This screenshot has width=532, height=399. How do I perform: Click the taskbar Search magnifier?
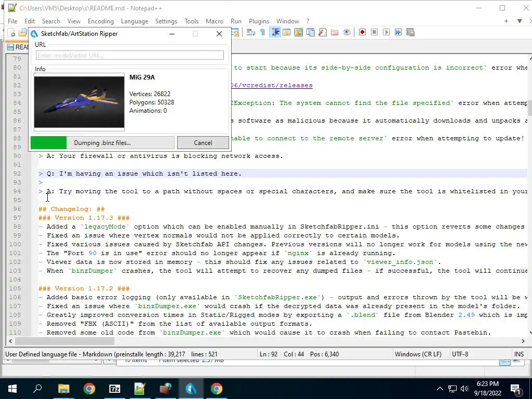[37, 389]
